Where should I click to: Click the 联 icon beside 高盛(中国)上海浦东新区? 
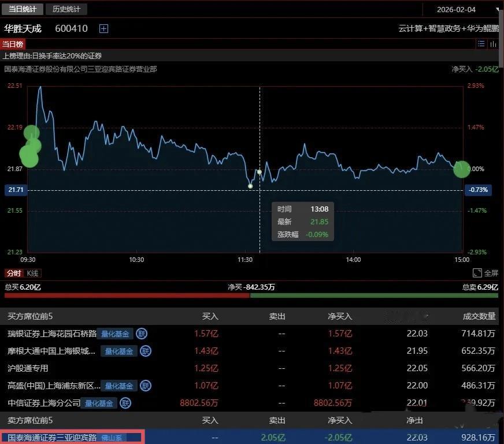coord(145,386)
